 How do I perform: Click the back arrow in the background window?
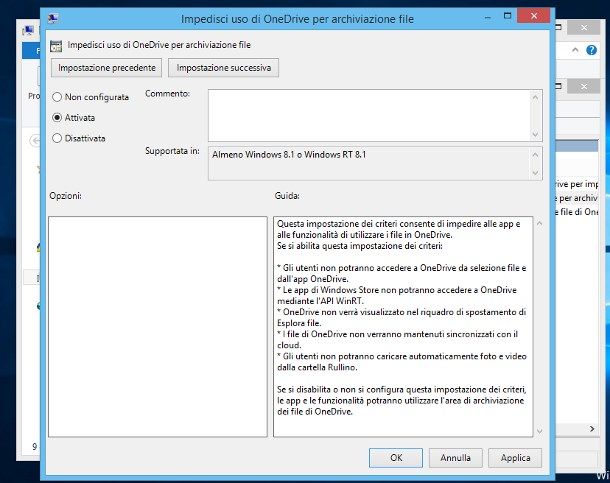coord(35,141)
